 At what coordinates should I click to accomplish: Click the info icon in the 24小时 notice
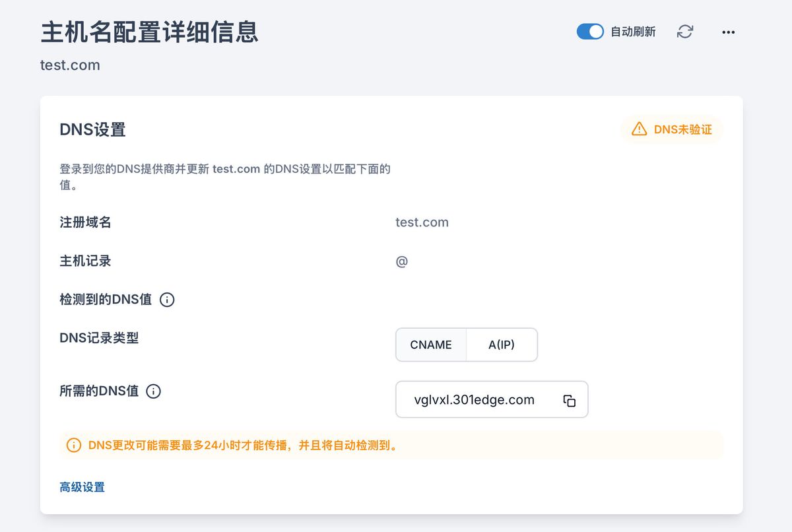pos(74,446)
